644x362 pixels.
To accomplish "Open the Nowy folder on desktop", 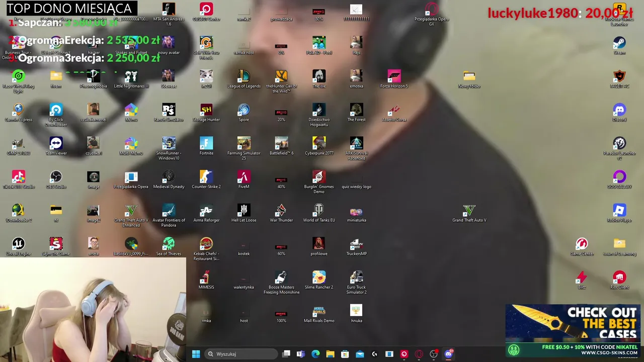I will 469,79.
